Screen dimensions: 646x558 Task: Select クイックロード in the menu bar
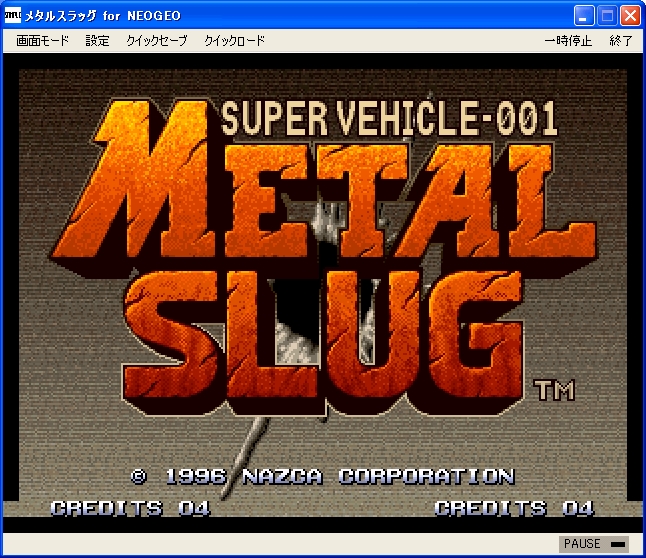point(234,40)
